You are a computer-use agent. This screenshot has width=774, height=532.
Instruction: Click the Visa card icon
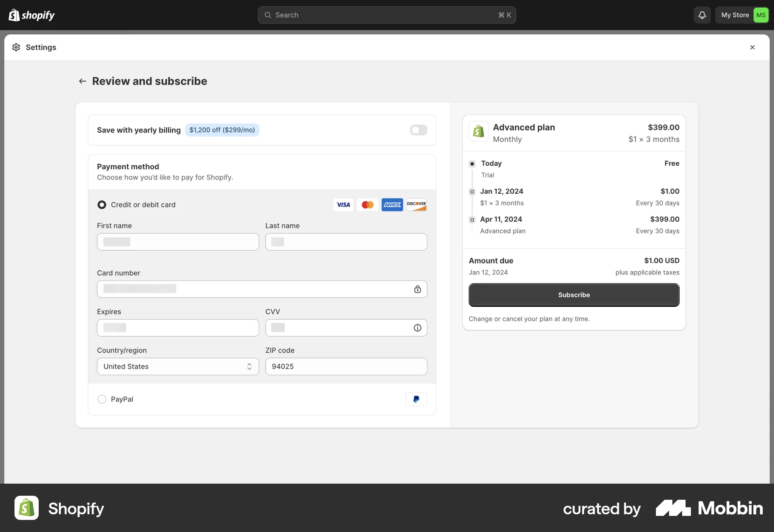click(343, 205)
